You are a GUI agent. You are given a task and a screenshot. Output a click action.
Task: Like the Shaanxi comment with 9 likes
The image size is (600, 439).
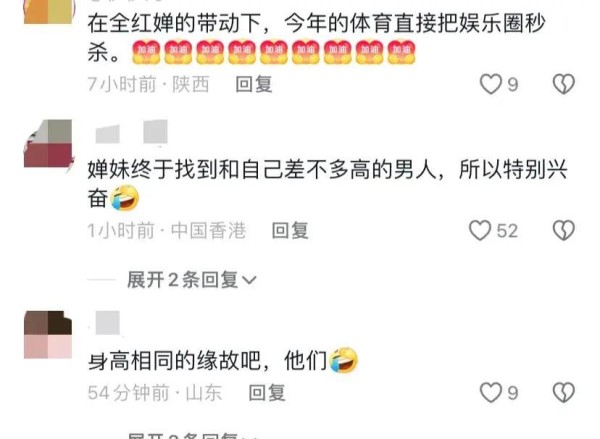(491, 84)
